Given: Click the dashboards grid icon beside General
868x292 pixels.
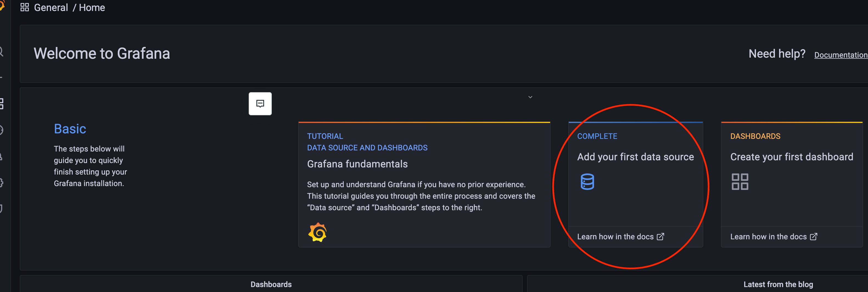Looking at the screenshot, I should (x=25, y=7).
